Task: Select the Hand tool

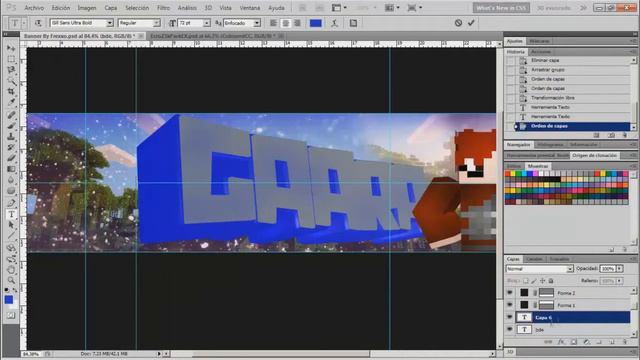Action: pyautogui.click(x=11, y=269)
